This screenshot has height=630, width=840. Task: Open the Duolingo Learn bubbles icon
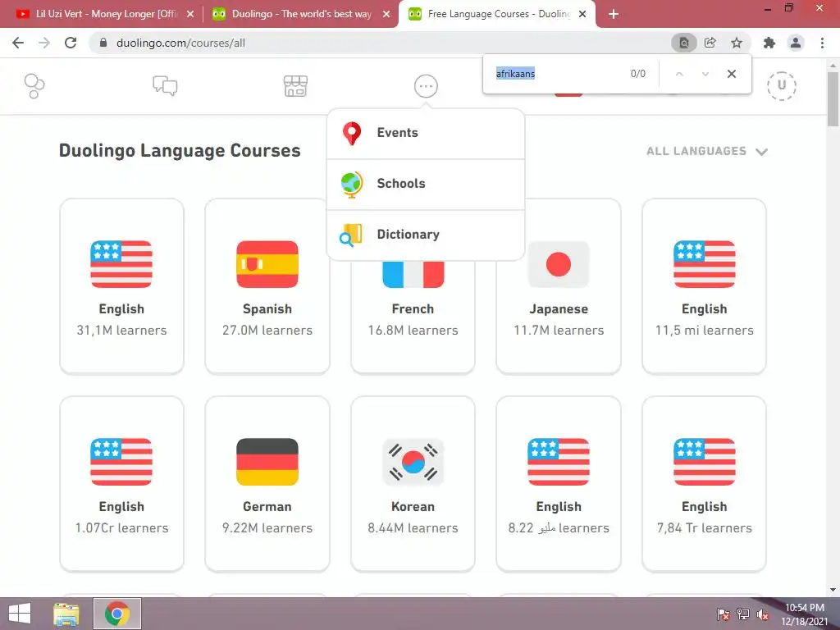pyautogui.click(x=34, y=85)
